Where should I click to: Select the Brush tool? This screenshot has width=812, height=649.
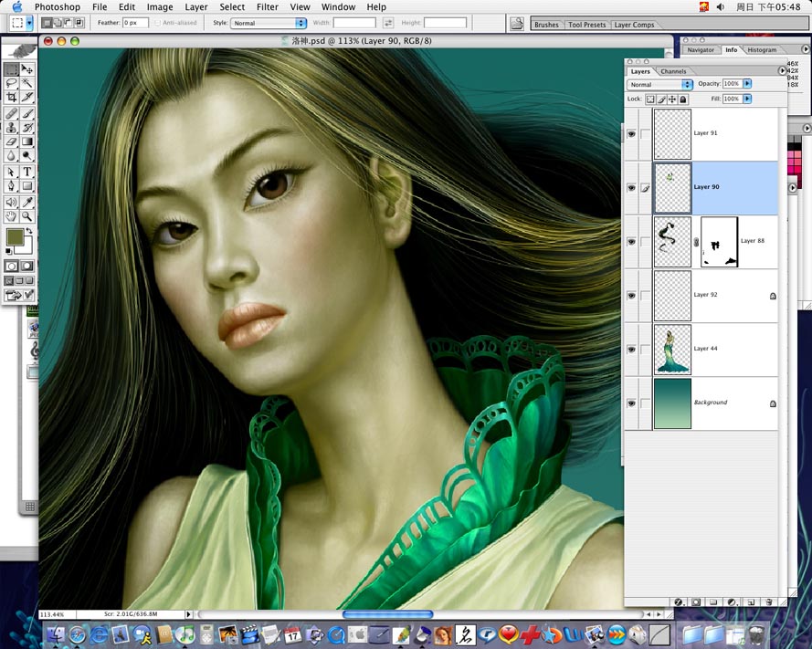tap(26, 113)
